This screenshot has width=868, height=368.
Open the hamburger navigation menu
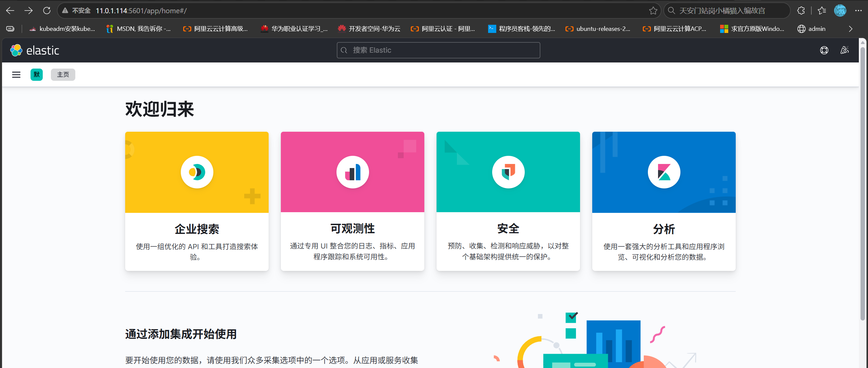tap(16, 75)
